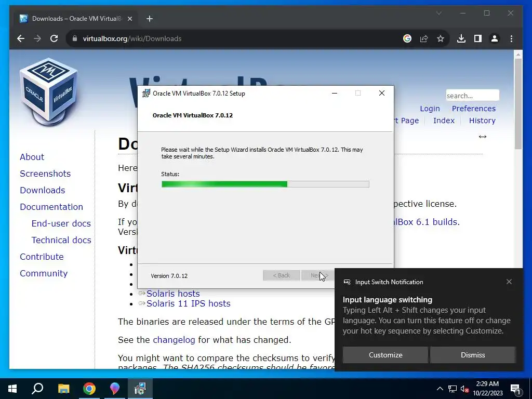Viewport: 532px width, 399px height.
Task: Open a new Chrome tab
Action: (x=150, y=19)
